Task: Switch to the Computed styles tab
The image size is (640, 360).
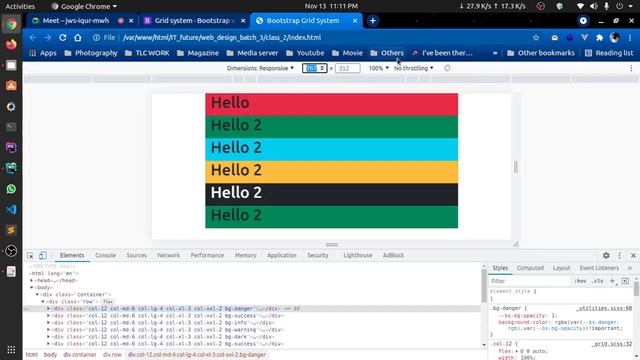Action: click(530, 268)
